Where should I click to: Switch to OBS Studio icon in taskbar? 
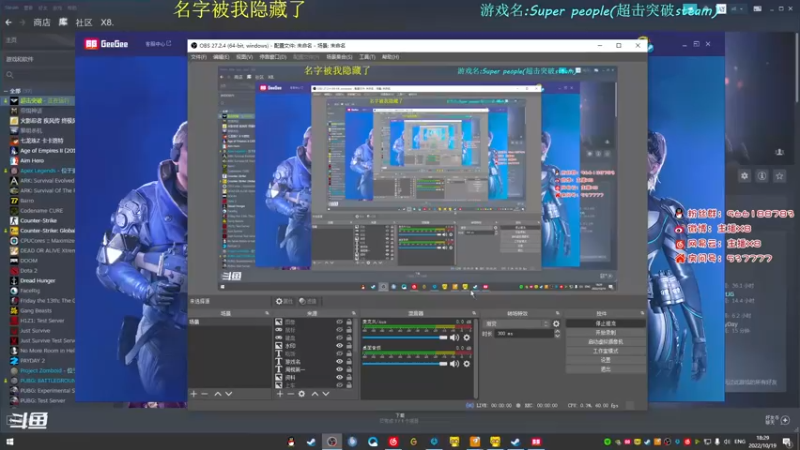332,442
